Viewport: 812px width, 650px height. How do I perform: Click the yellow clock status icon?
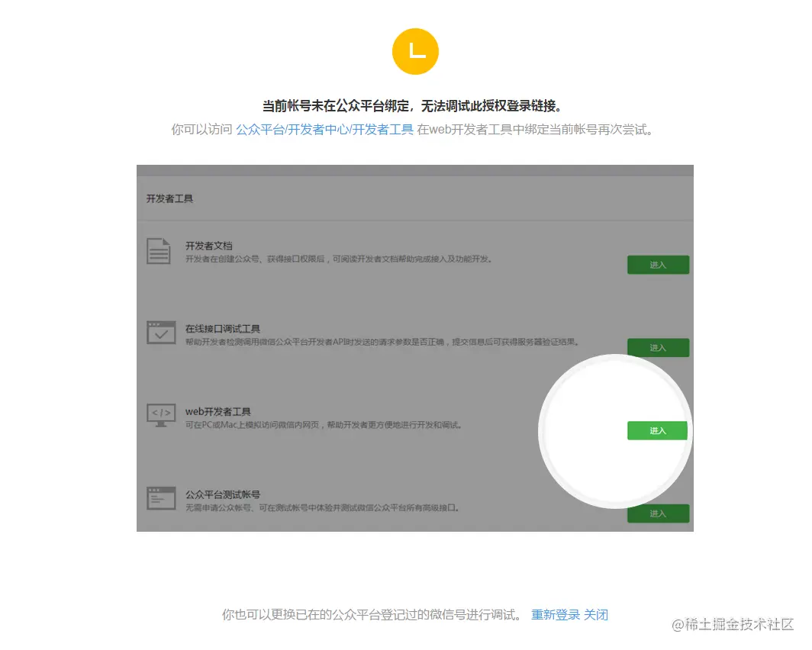coord(415,51)
